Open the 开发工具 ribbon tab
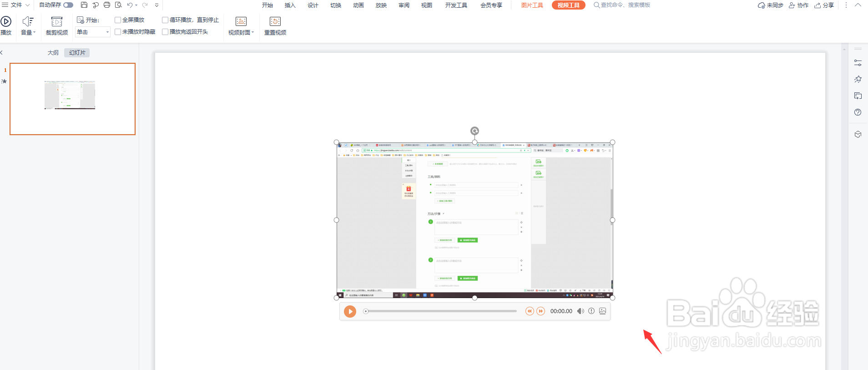This screenshot has width=868, height=370. point(456,5)
